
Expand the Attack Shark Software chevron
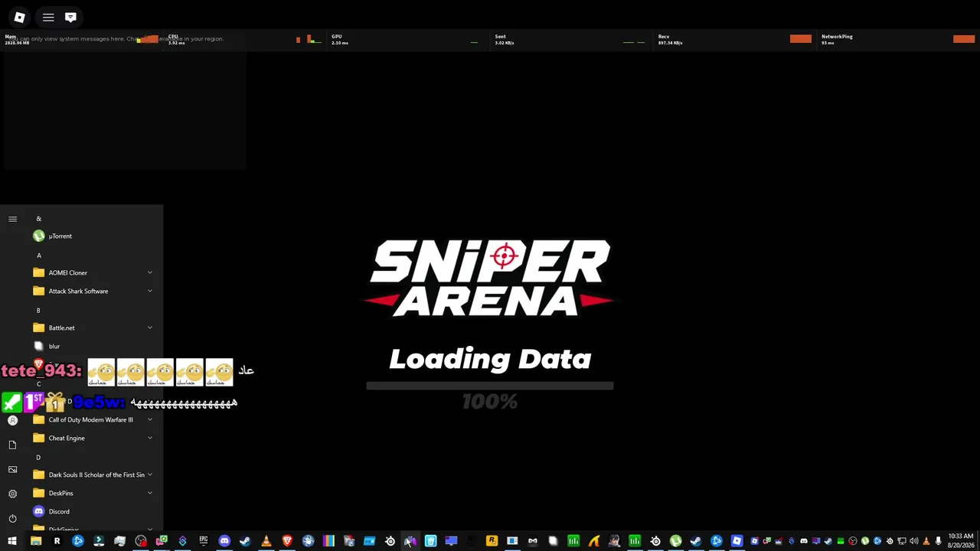pyautogui.click(x=150, y=291)
